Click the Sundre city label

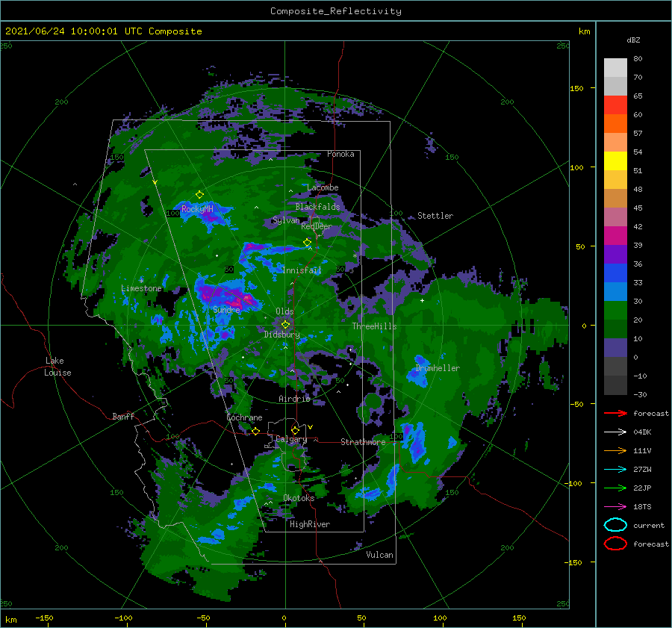tap(227, 309)
